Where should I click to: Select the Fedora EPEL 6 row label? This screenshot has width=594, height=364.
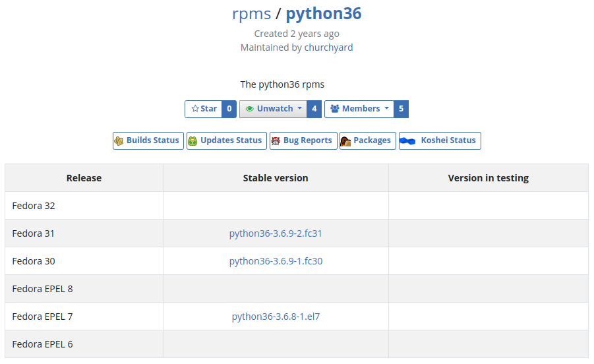click(42, 344)
